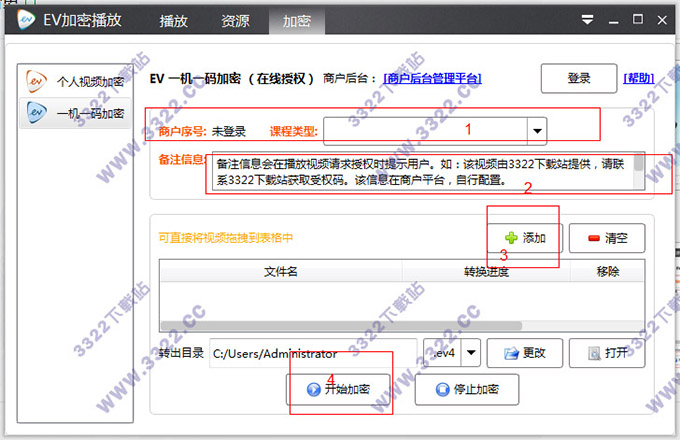This screenshot has width=680, height=440.
Task: Click the 停止加密 button
Action: (467, 389)
